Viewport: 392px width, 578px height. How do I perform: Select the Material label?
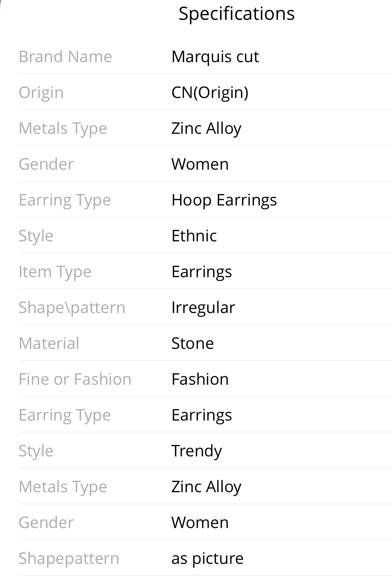pyautogui.click(x=49, y=343)
